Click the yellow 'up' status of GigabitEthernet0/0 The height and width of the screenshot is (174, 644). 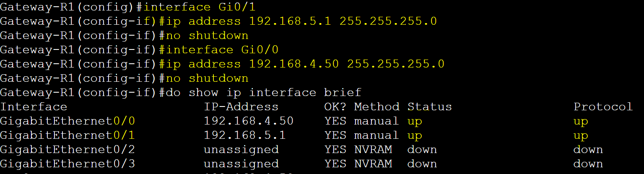[415, 122]
